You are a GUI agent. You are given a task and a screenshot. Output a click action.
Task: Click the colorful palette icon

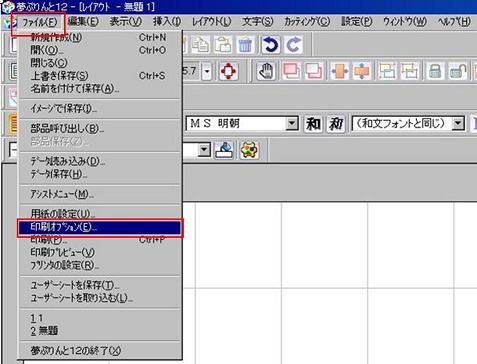pyautogui.click(x=249, y=150)
